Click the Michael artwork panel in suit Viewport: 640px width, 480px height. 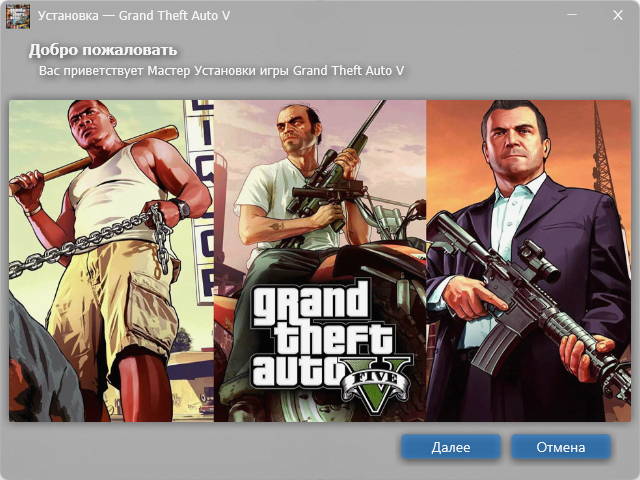pyautogui.click(x=528, y=261)
